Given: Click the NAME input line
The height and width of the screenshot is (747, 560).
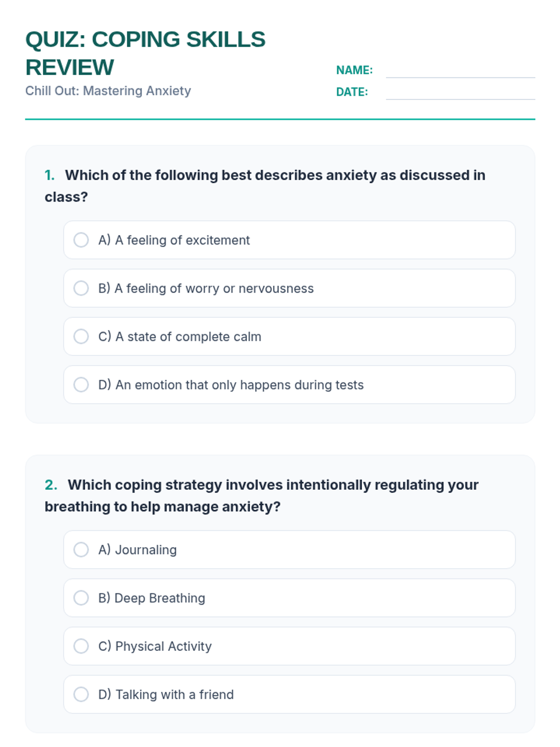Looking at the screenshot, I should click(460, 71).
